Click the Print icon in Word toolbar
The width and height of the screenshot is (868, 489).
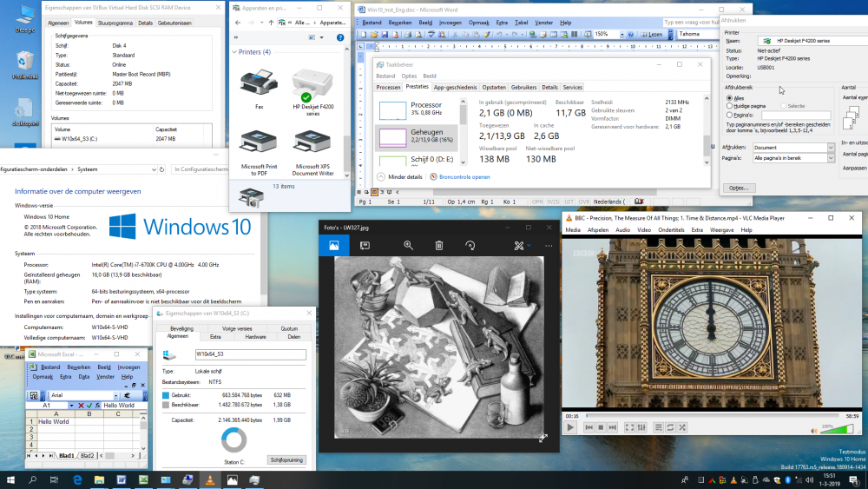click(x=408, y=35)
